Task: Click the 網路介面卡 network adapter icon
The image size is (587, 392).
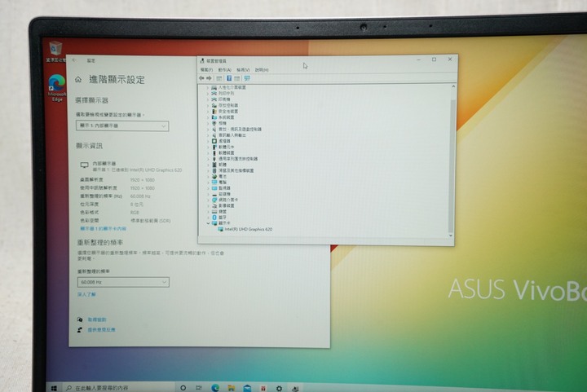Action: click(214, 200)
